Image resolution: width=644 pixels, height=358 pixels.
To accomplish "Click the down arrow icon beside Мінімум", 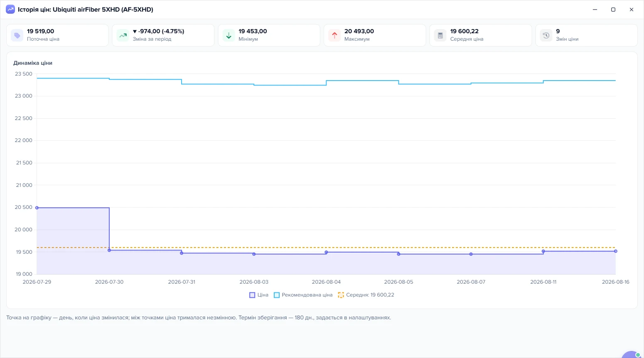I will 229,35.
